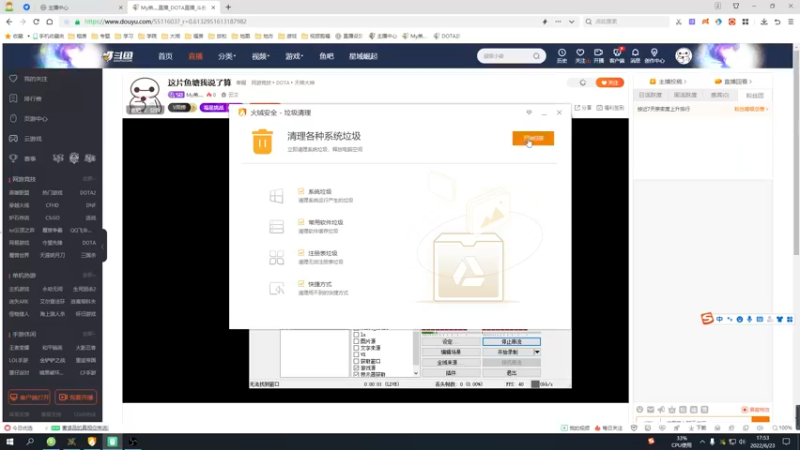Expand 视频 video dropdown in navigation
The height and width of the screenshot is (450, 800).
260,56
